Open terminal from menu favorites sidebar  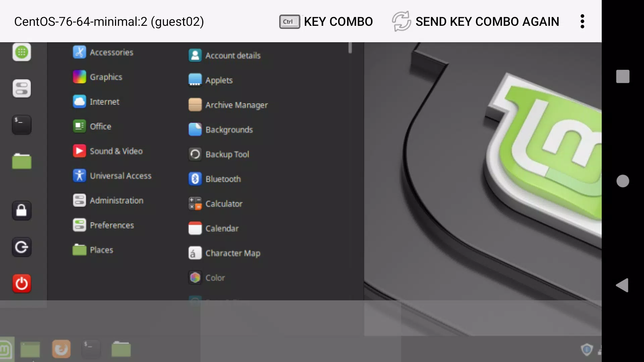[22, 125]
